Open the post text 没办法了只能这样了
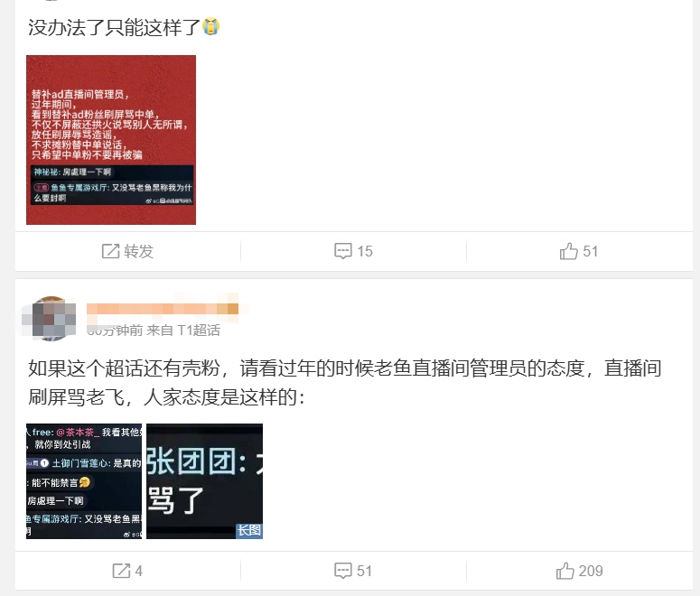The height and width of the screenshot is (596, 700). (114, 27)
